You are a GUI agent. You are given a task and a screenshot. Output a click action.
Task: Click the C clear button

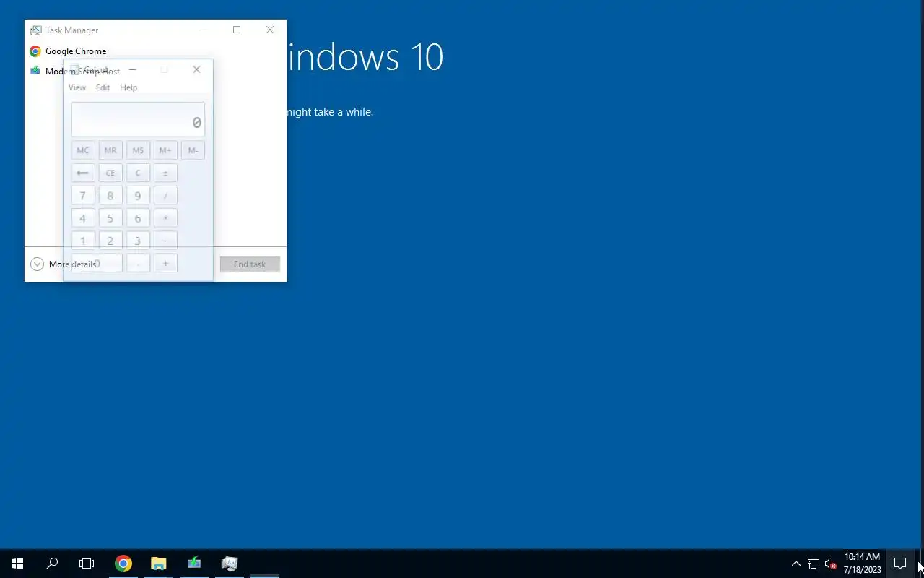tap(138, 173)
